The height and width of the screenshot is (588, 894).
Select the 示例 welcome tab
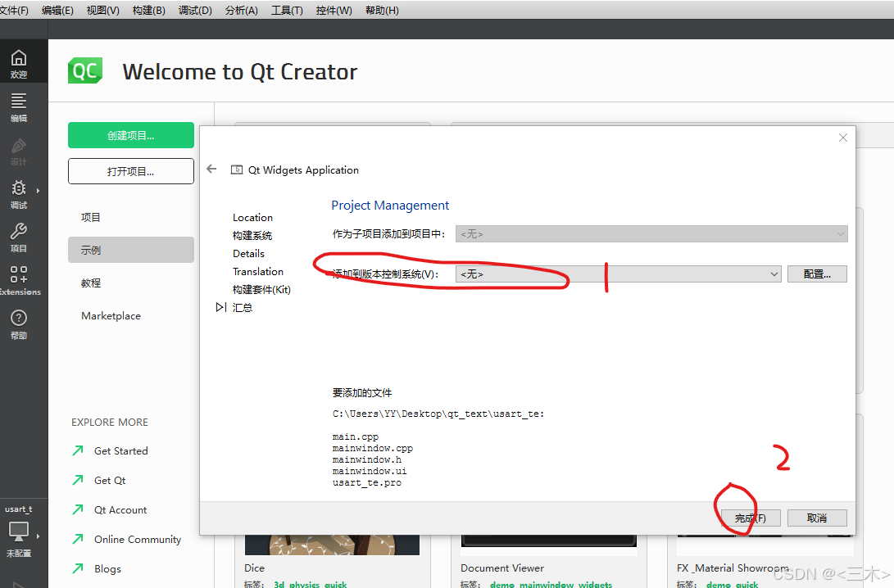click(x=130, y=250)
